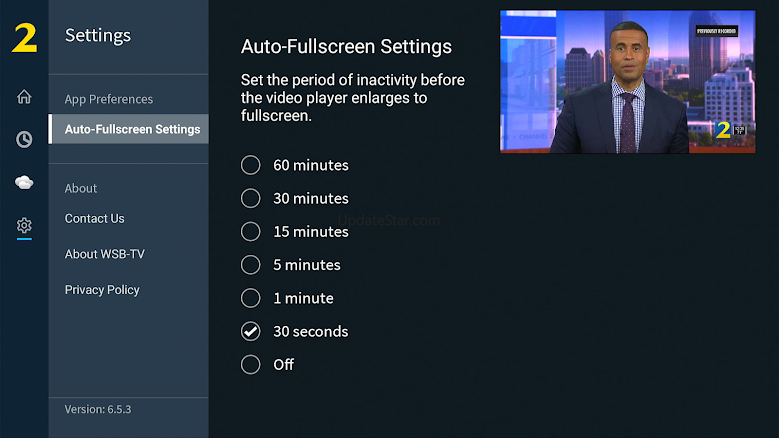Open the clock recent-history icon
The height and width of the screenshot is (438, 779).
(24, 140)
